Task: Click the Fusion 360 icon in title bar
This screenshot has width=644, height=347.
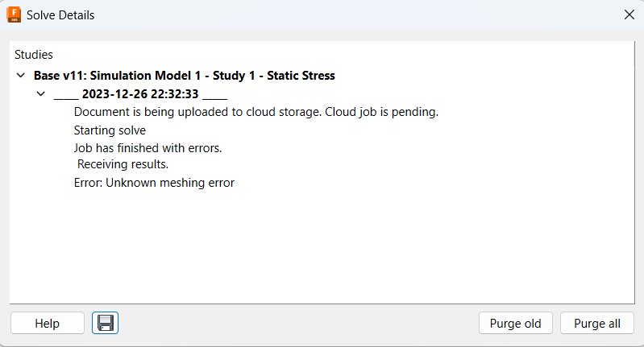Action: [13, 14]
